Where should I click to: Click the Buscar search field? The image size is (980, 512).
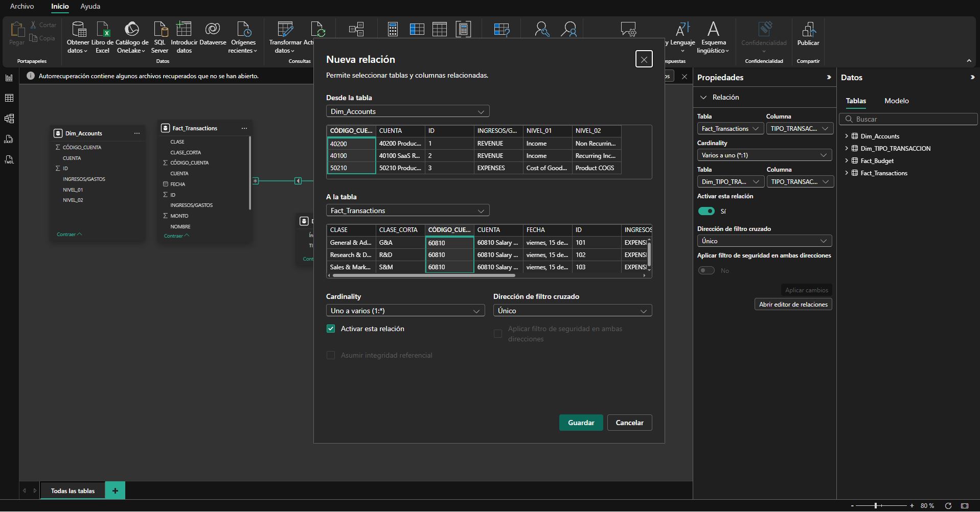[908, 119]
